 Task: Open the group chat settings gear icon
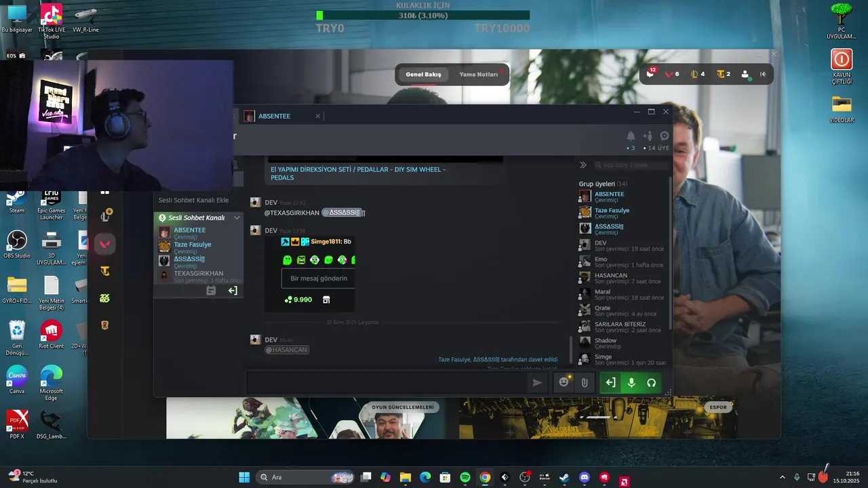(665, 136)
